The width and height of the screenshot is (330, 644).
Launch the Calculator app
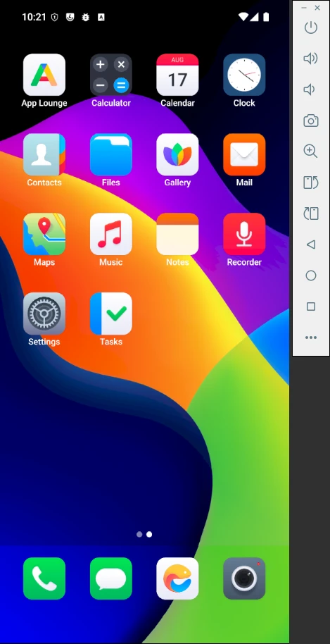(110, 75)
